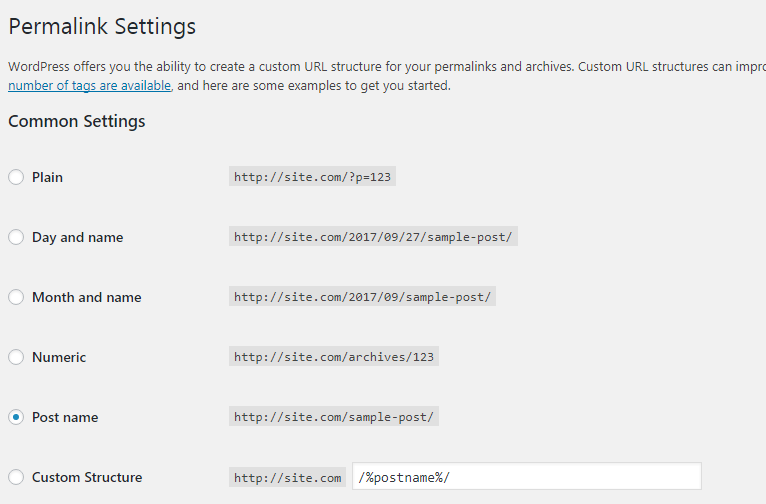766x504 pixels.
Task: Select the Month and name radio button
Action: (x=16, y=297)
